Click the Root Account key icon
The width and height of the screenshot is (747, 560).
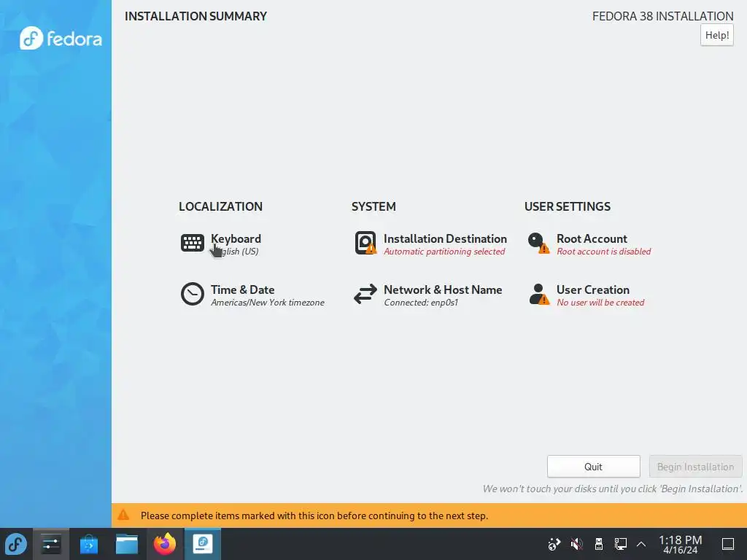(x=538, y=243)
